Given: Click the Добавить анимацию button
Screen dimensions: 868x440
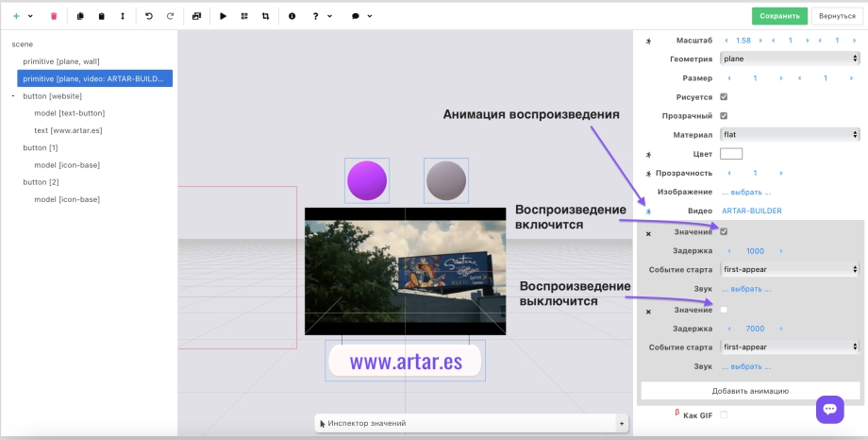Looking at the screenshot, I should (750, 390).
